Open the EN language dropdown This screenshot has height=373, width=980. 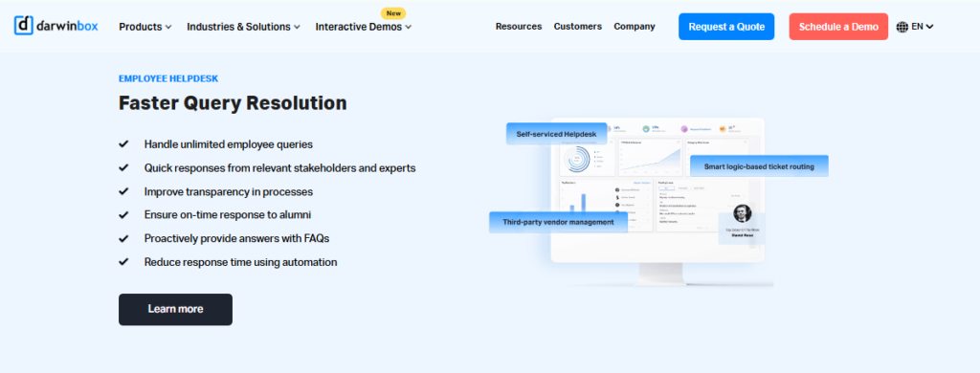[x=923, y=27]
